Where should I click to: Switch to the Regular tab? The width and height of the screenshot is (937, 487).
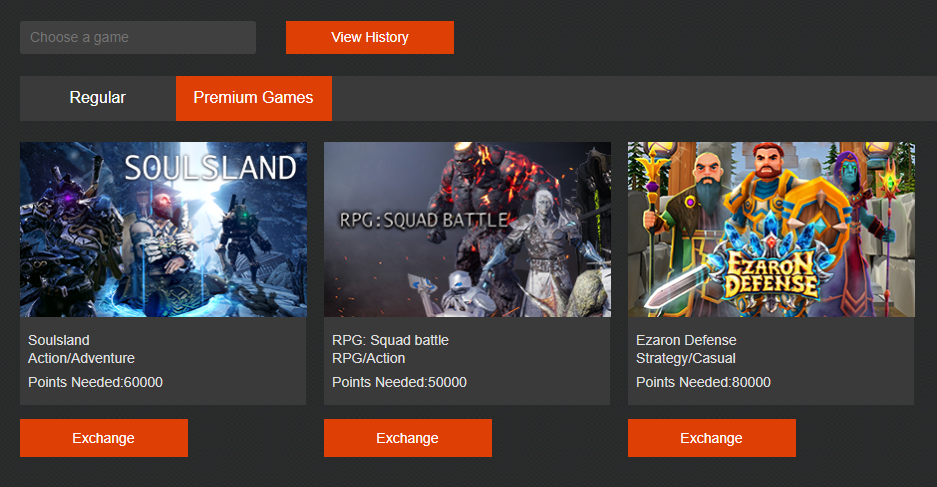point(98,98)
